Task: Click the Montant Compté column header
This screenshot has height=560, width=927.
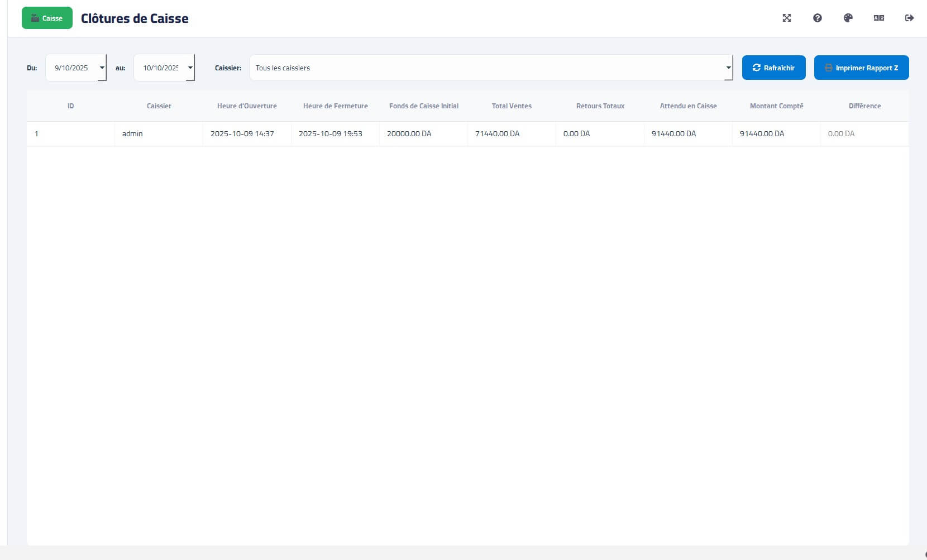Action: point(776,106)
